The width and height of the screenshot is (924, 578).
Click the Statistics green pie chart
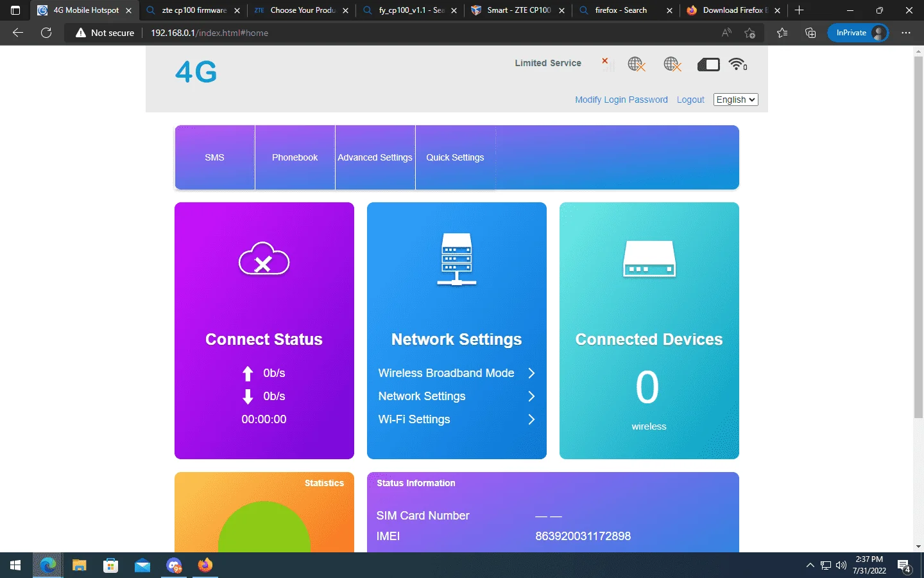tap(264, 527)
